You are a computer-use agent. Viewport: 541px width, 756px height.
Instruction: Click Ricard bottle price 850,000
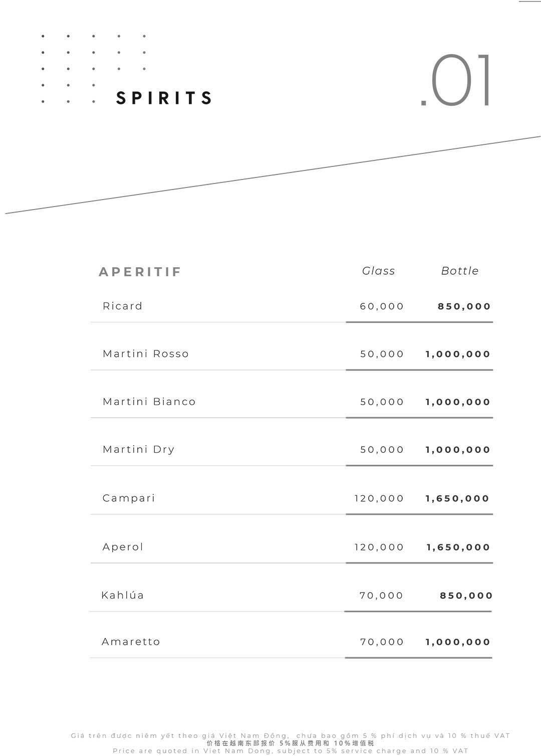click(464, 306)
